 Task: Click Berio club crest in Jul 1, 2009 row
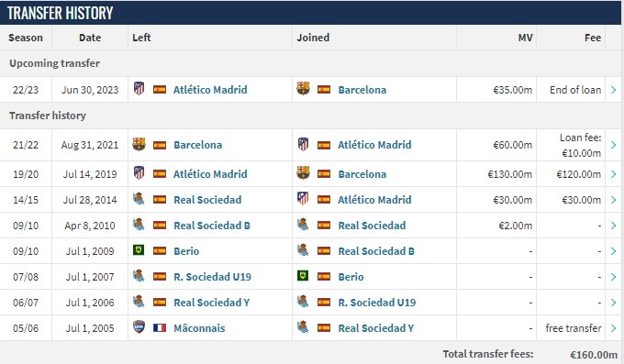139,250
